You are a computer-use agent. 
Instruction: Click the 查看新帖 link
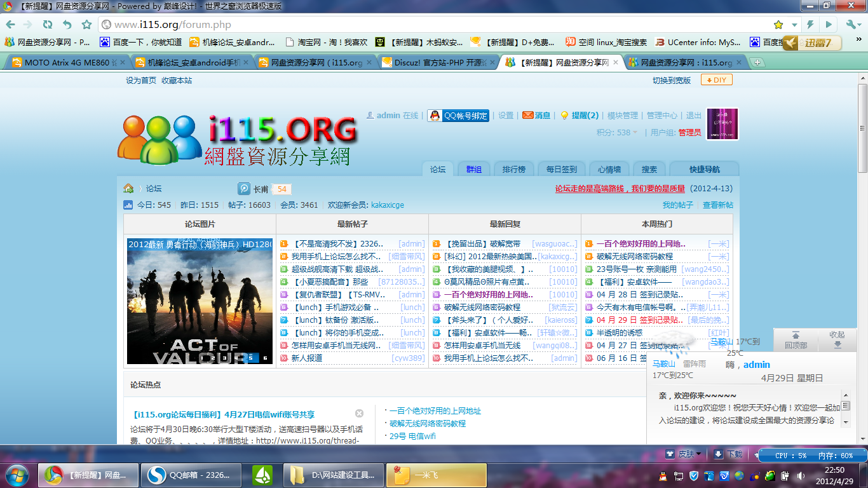pyautogui.click(x=717, y=205)
